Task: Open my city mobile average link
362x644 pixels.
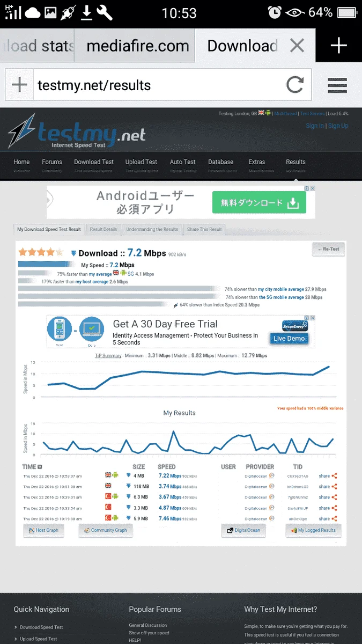Action: (x=280, y=289)
